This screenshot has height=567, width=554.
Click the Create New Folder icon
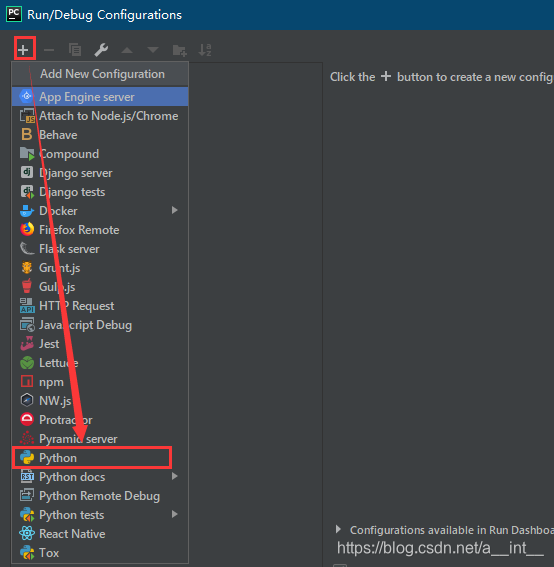click(x=179, y=50)
